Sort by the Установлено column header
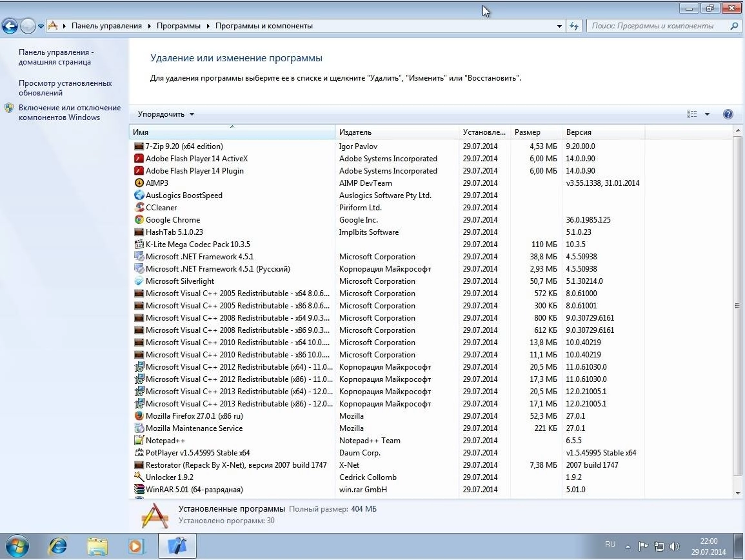745x560 pixels. pyautogui.click(x=484, y=132)
